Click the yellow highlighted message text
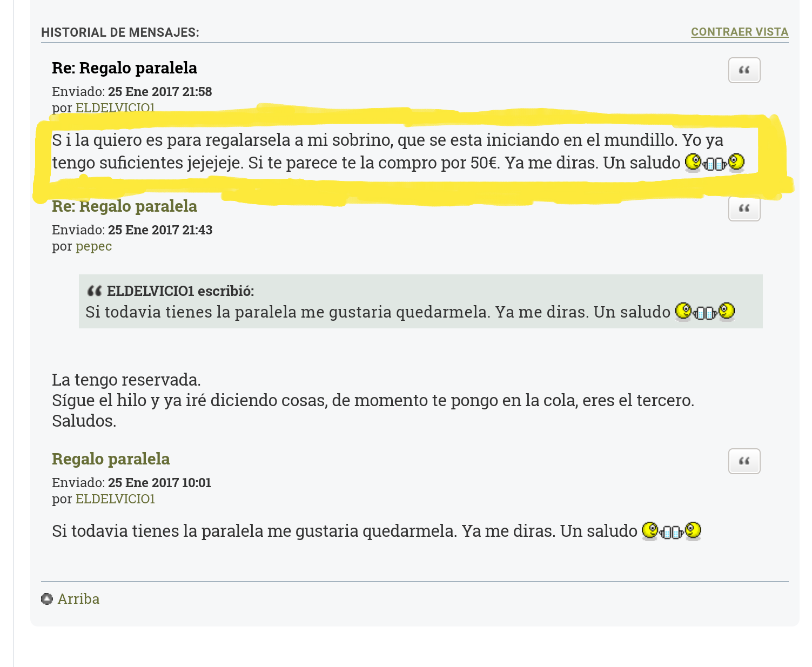812x667 pixels. 367,151
